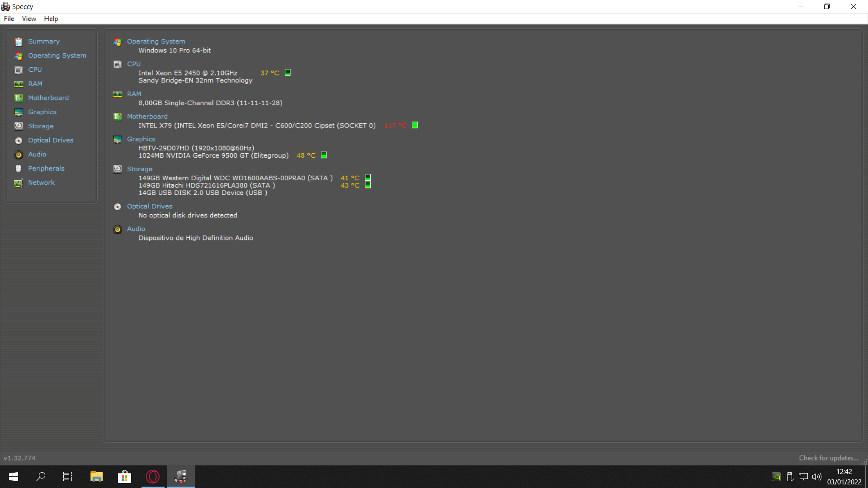Open the Graphics heading link in summary
Viewport: 868px width, 488px height.
[x=141, y=139]
